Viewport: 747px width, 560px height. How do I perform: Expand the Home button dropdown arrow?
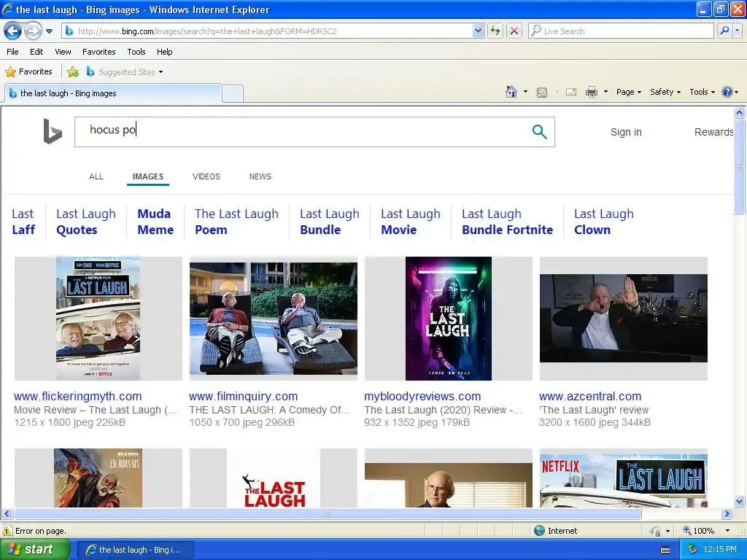(525, 92)
